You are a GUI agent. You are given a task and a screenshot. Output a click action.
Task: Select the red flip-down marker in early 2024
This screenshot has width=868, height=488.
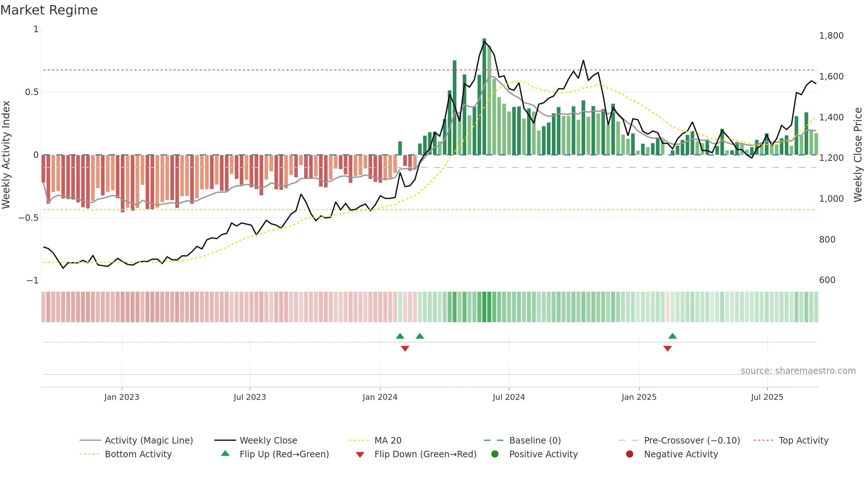pos(405,348)
